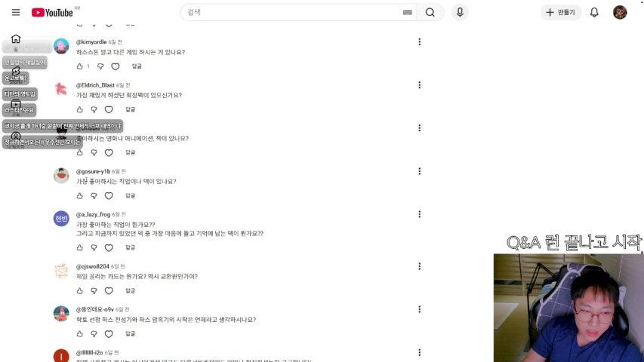
Task: Open more options for @cjswo8204 comment
Action: [419, 266]
